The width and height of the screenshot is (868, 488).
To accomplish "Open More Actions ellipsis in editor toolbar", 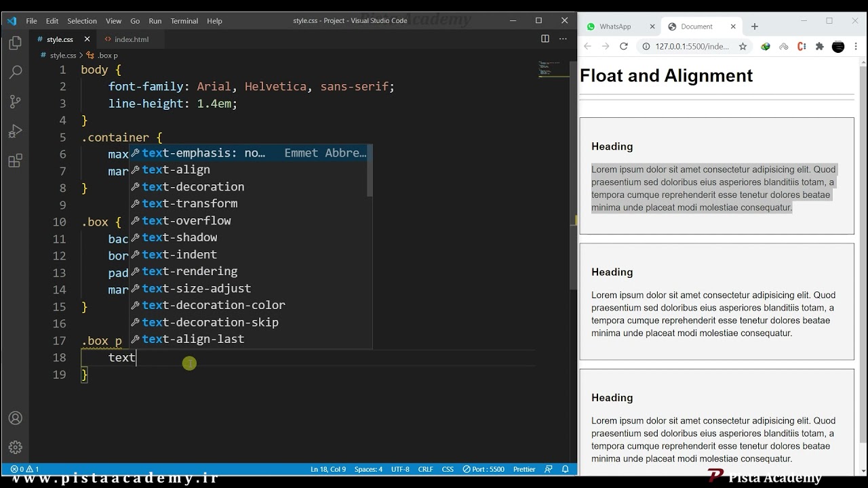I will (x=562, y=39).
